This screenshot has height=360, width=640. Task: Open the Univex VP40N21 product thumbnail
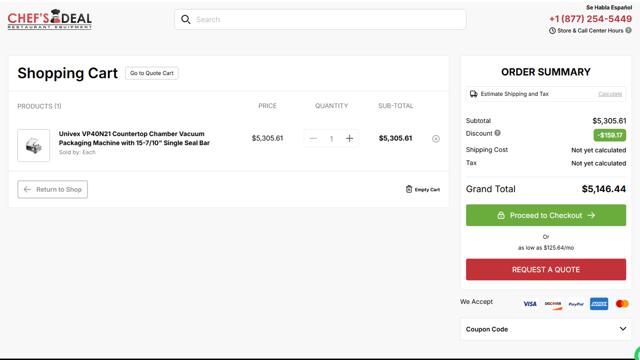click(33, 145)
